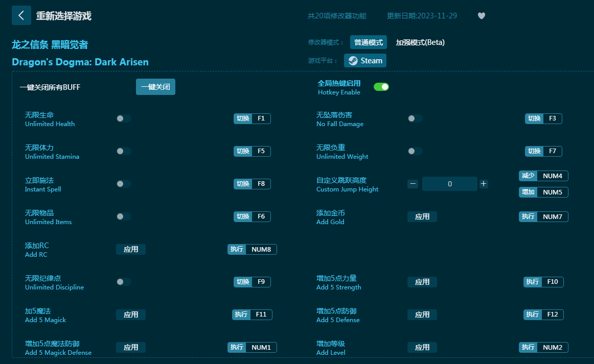Click NUM5 increase jump height hotkey
The height and width of the screenshot is (364, 594).
[x=543, y=192]
